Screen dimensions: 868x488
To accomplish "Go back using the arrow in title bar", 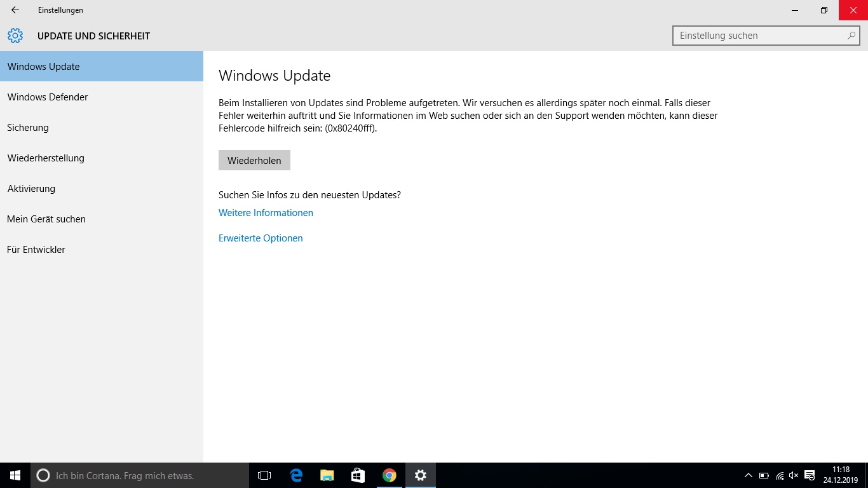I will point(15,10).
